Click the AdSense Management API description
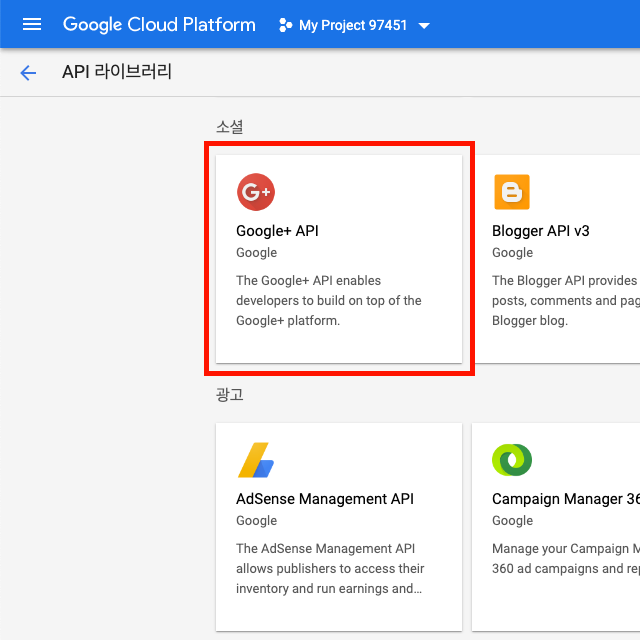The height and width of the screenshot is (640, 640). pyautogui.click(x=329, y=568)
